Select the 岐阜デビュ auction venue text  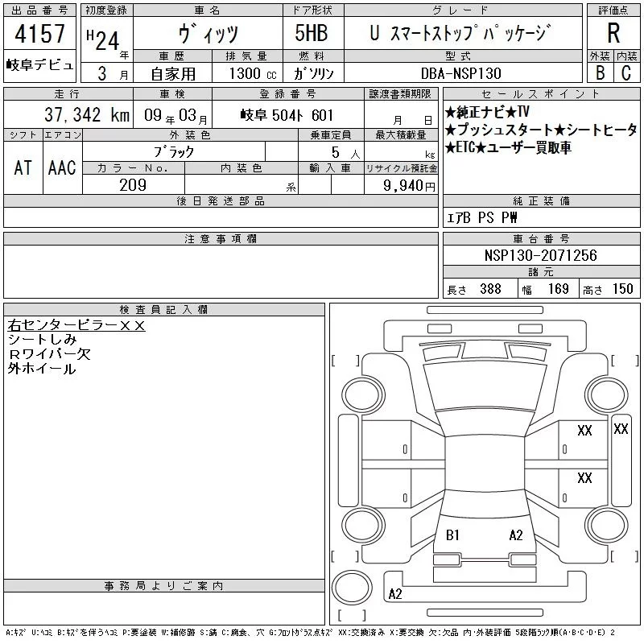[x=39, y=65]
